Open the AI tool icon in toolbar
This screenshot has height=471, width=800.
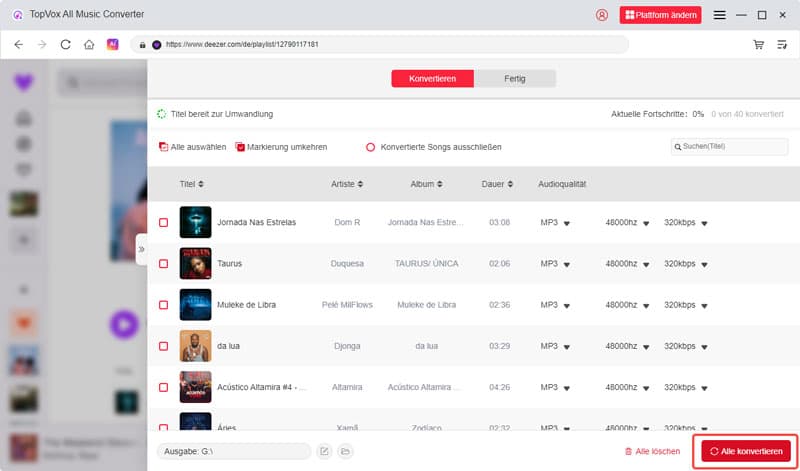(113, 44)
